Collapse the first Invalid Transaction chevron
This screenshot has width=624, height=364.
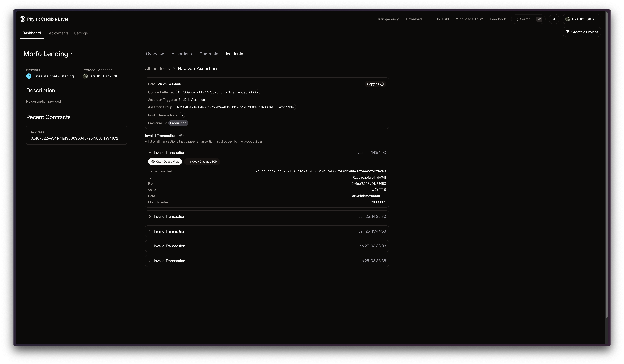pyautogui.click(x=150, y=153)
